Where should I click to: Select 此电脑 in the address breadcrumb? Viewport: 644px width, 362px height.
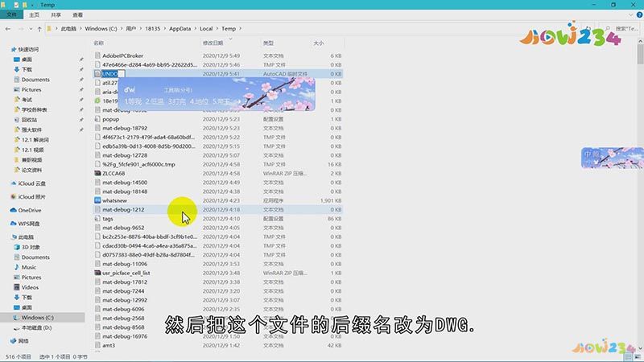click(68, 29)
